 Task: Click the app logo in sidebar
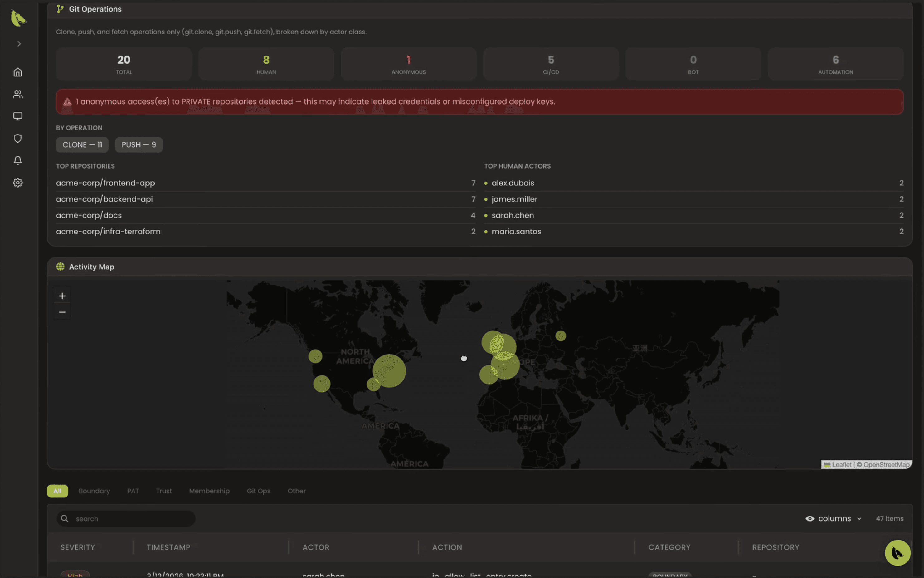tap(18, 18)
